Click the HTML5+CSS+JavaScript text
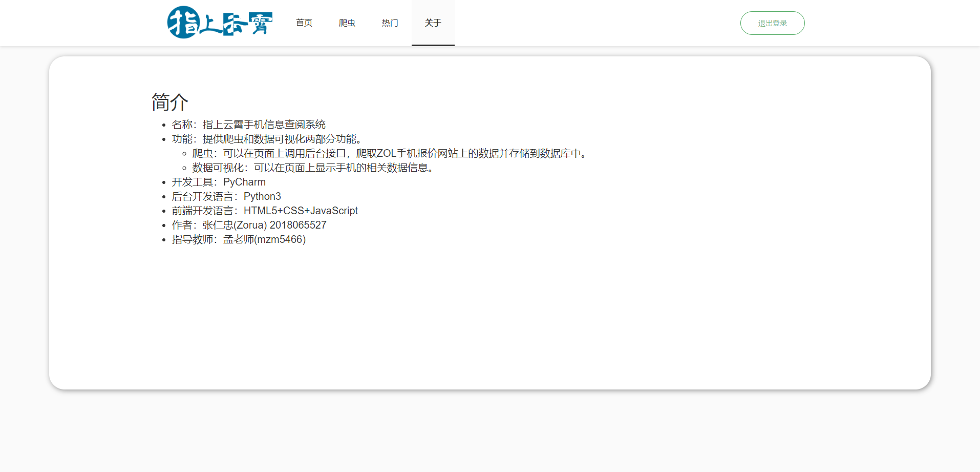Screen dimensions: 980x472 pos(301,211)
